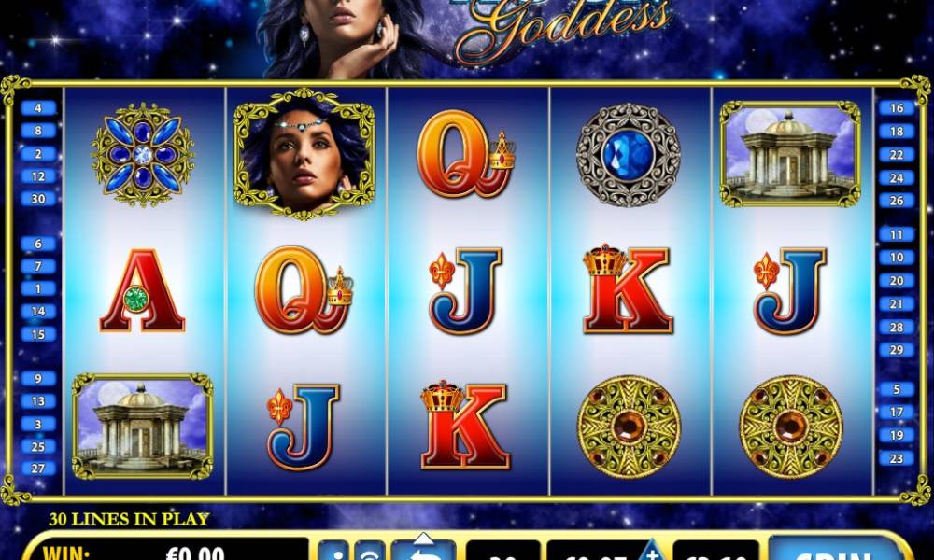
Task: Click the temple symbol on reel one
Action: pos(142,427)
